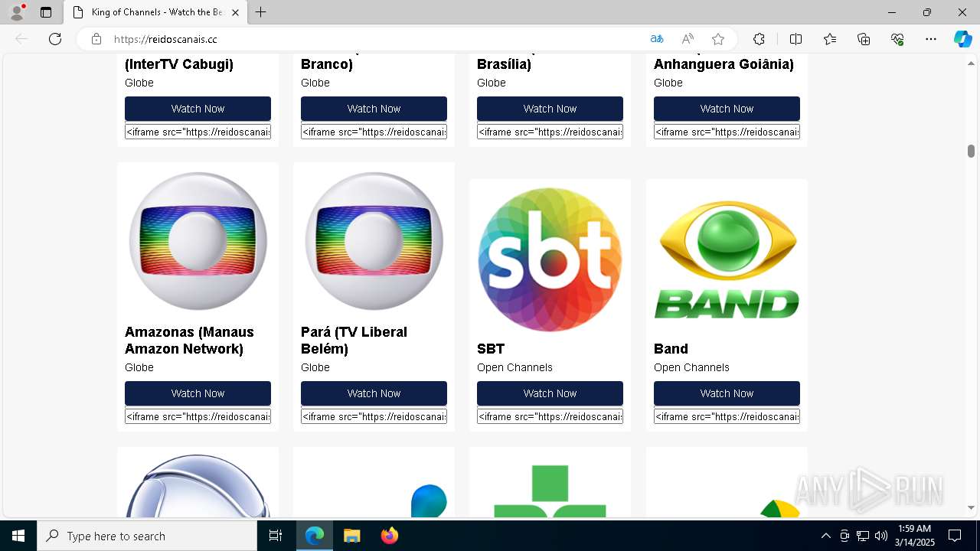Click the Open Channels label under Band
Viewport: 980px width, 551px height.
(691, 367)
